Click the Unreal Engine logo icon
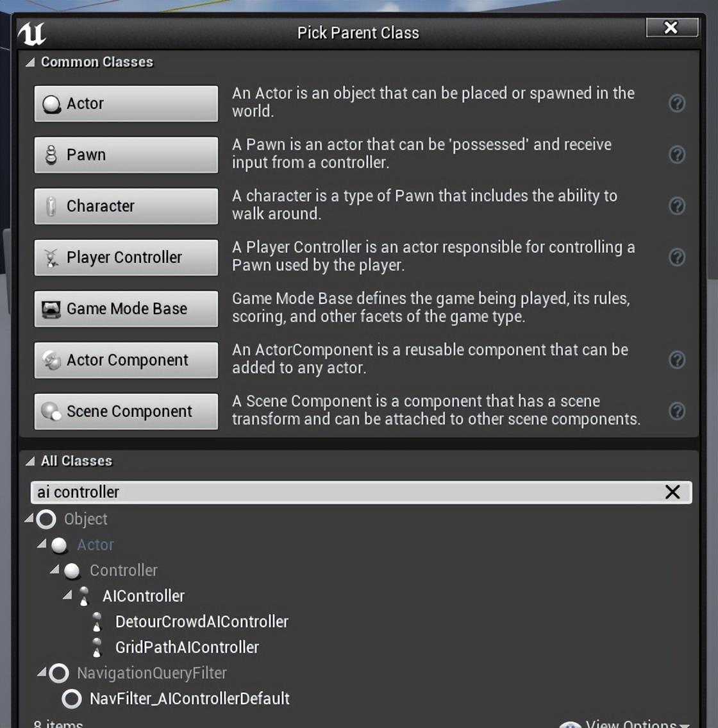Screen dimensions: 718x728 [x=31, y=33]
